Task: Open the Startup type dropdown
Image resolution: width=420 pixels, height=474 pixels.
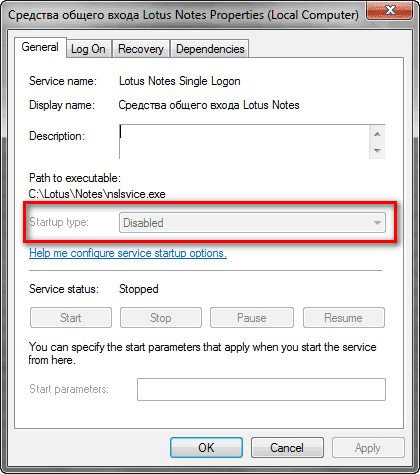Action: (x=252, y=223)
